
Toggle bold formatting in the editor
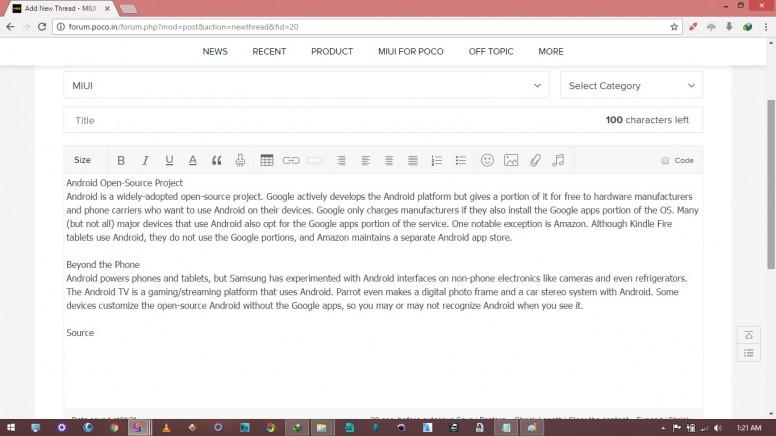(121, 160)
